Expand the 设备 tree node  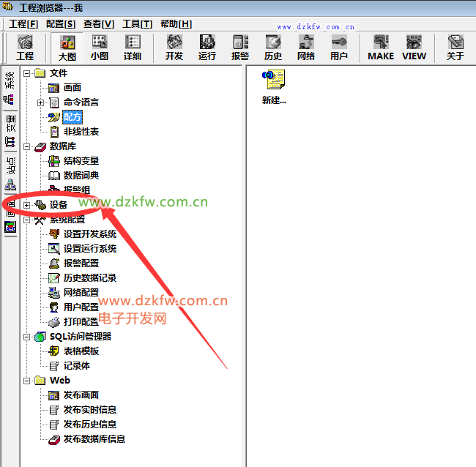[27, 205]
